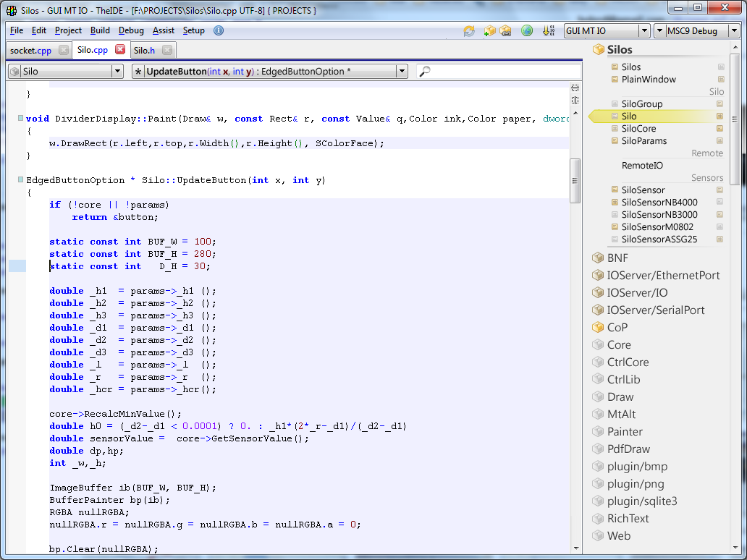Click the refresh/rescan icon in the toolbar
The height and width of the screenshot is (560, 747).
click(x=469, y=30)
